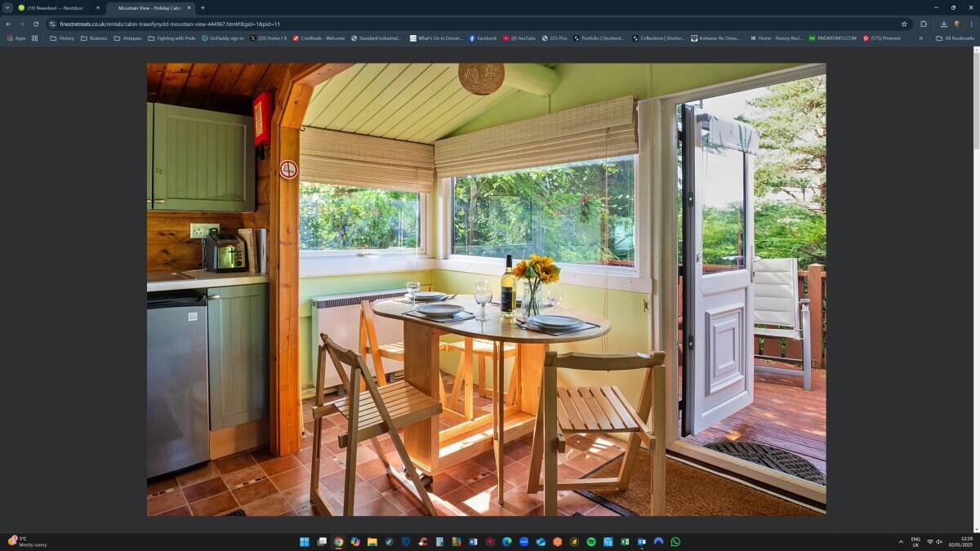Launch Excel from the taskbar
The width and height of the screenshot is (980, 551).
(625, 541)
